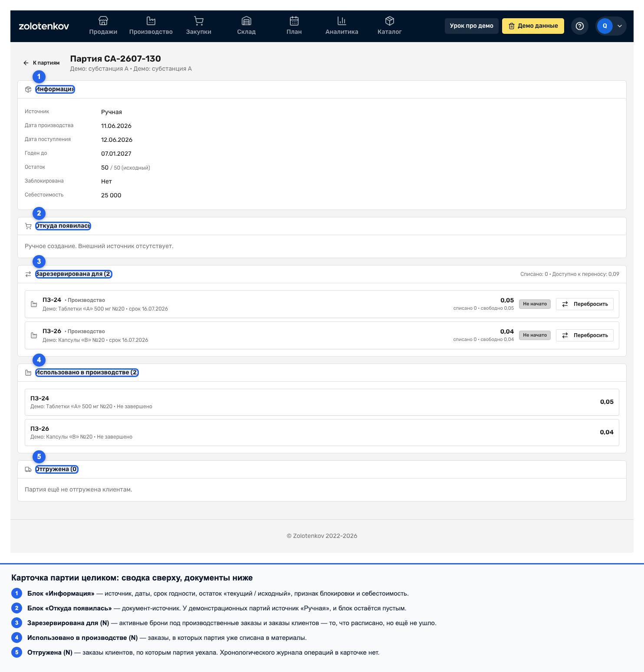The image size is (644, 672).
Task: Open the Закупки cart icon
Action: pos(199,21)
